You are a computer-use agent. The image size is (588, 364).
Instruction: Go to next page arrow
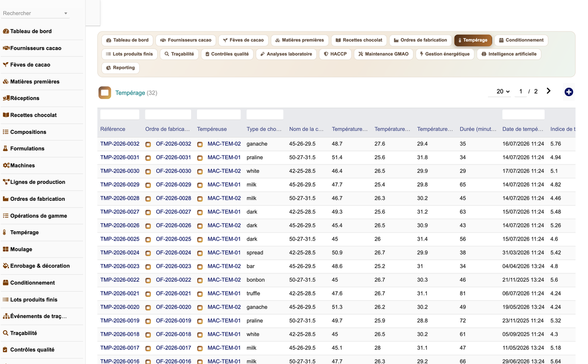point(548,91)
